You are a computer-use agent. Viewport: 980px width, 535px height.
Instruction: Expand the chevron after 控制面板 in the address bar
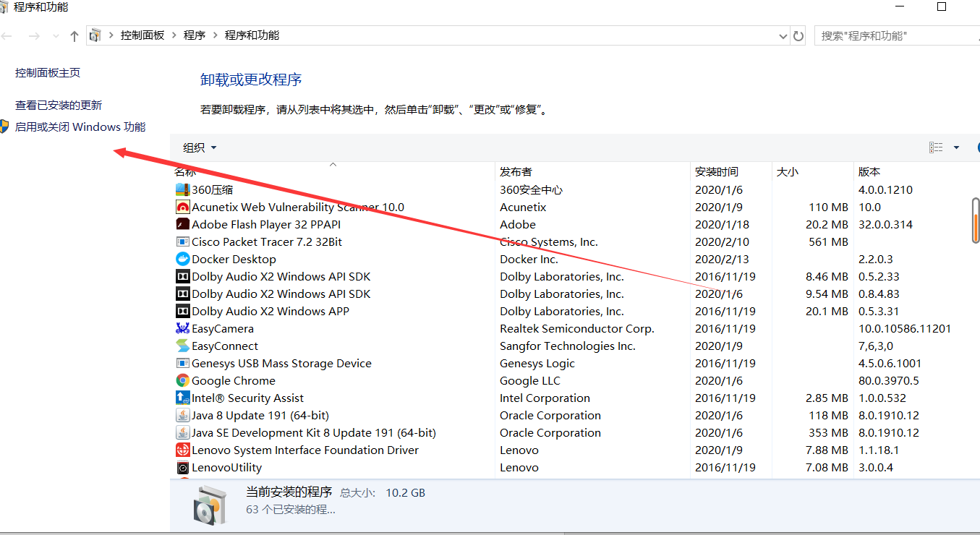click(174, 35)
